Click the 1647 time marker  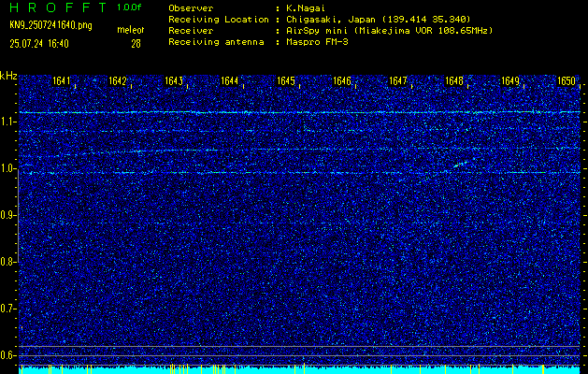(398, 81)
